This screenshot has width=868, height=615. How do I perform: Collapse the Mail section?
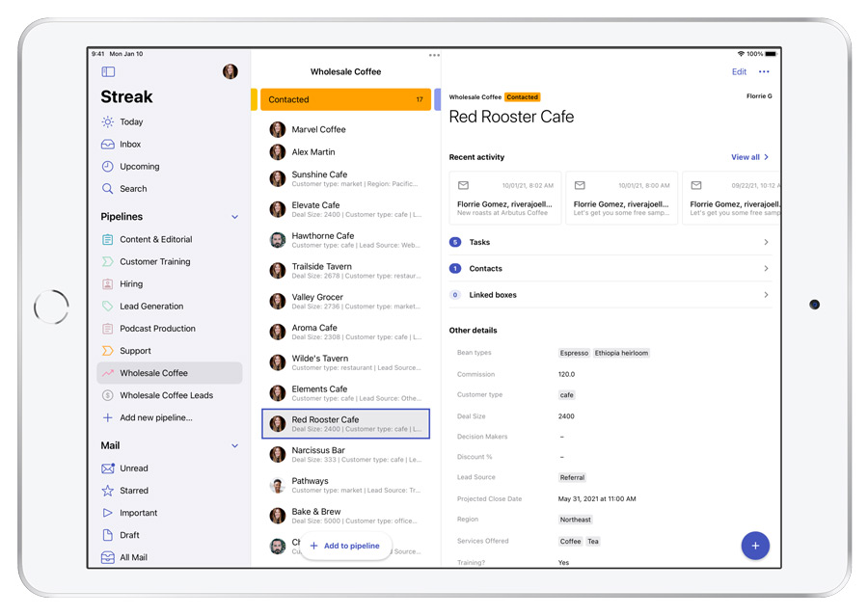(234, 445)
